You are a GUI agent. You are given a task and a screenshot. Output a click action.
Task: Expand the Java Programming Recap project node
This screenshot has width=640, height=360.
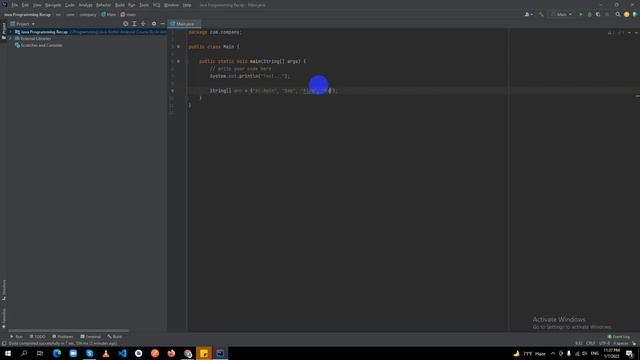pos(11,32)
